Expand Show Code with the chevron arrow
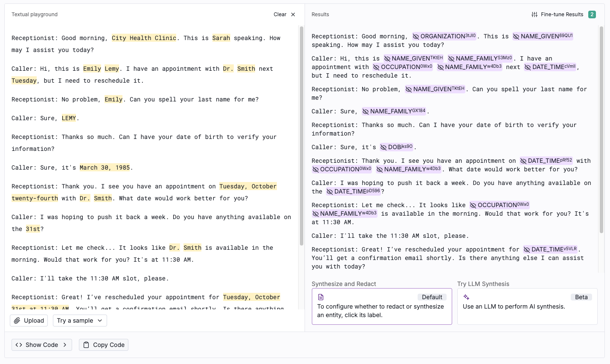The height and width of the screenshot is (364, 610). pyautogui.click(x=65, y=345)
